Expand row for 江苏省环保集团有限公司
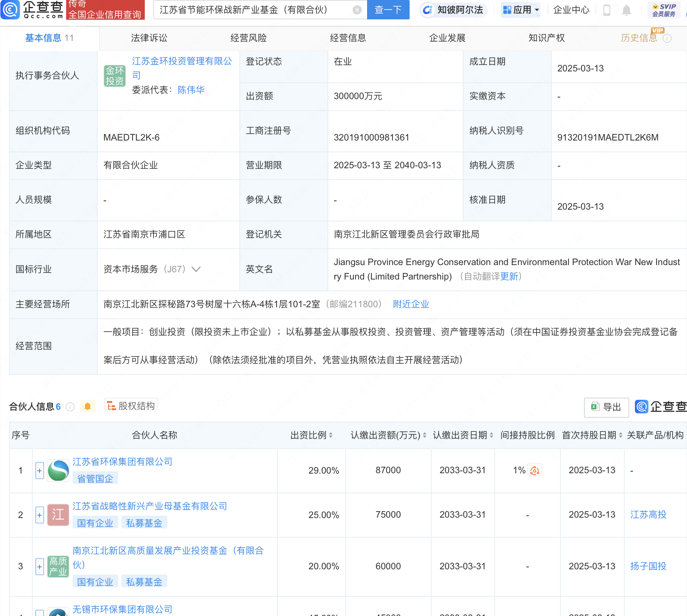Screen dimensions: 687x616 (x=40, y=471)
